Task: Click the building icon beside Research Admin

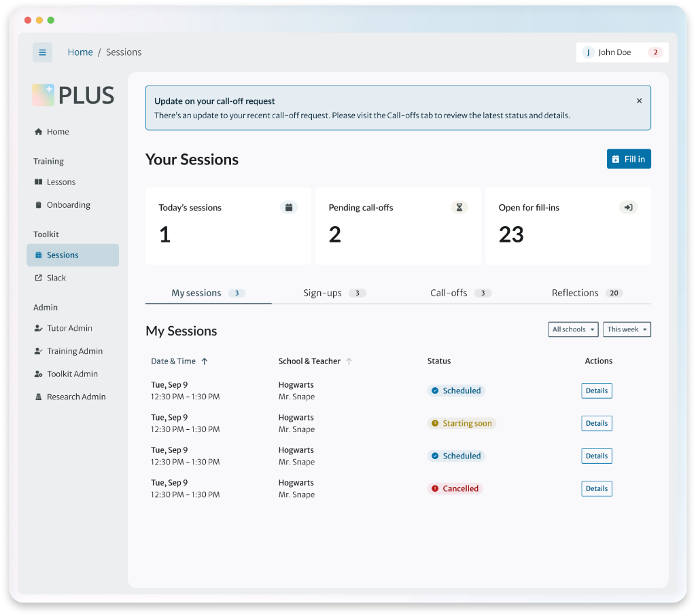Action: 39,397
